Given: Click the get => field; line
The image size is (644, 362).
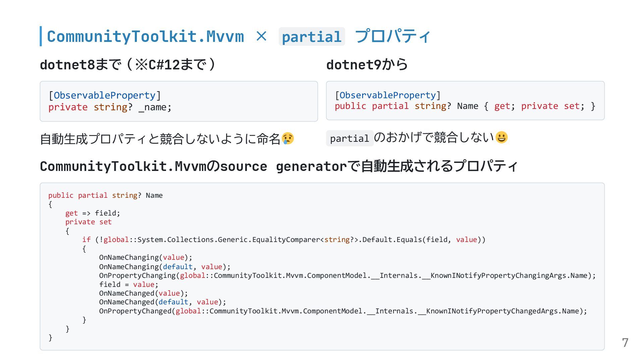Looking at the screenshot, I should (x=93, y=213).
